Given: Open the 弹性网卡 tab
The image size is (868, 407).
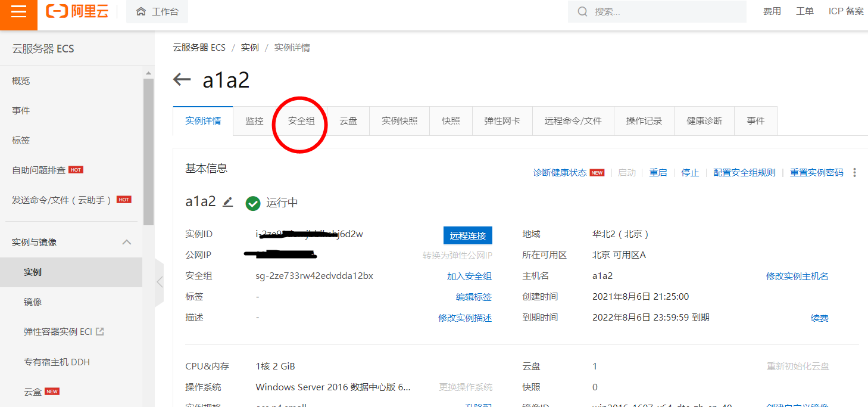Looking at the screenshot, I should (x=502, y=121).
